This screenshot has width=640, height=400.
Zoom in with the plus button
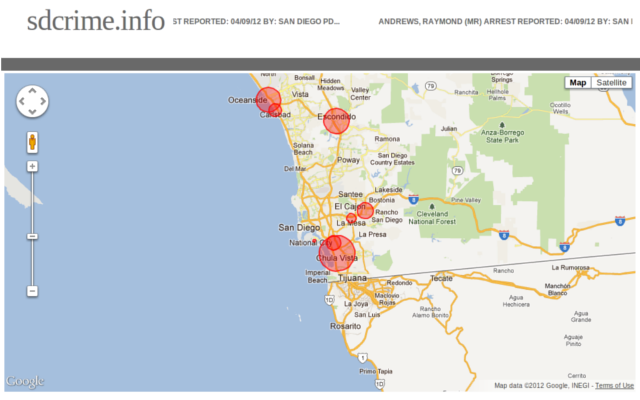coord(32,166)
